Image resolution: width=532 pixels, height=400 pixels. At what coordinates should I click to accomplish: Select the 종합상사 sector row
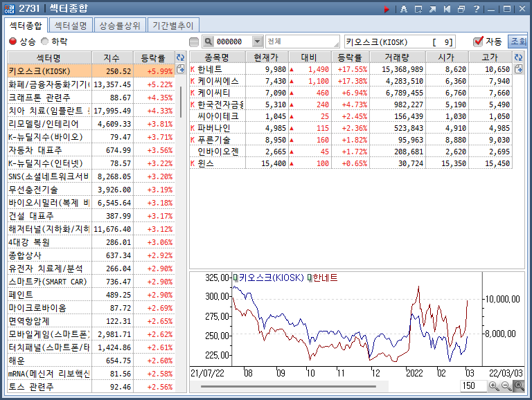coord(91,255)
